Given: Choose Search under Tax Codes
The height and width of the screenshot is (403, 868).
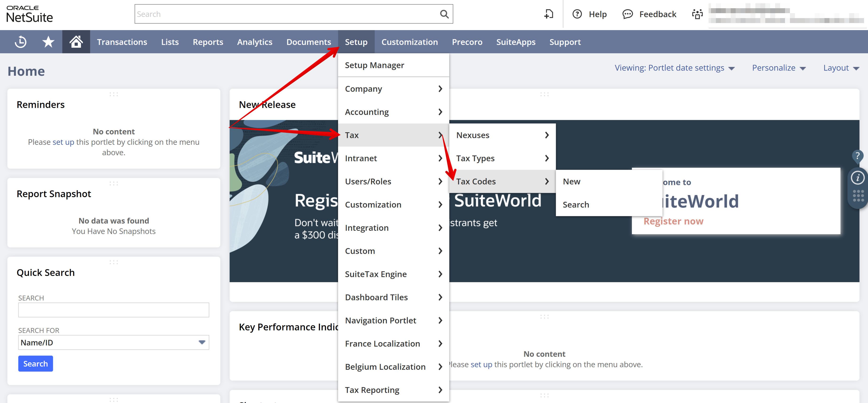Looking at the screenshot, I should (x=609, y=205).
